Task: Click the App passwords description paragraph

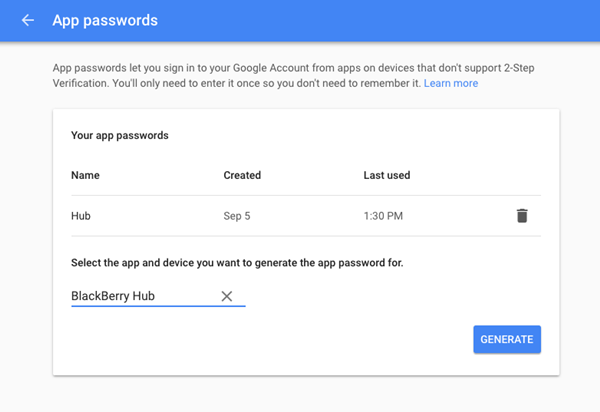Action: pyautogui.click(x=293, y=75)
